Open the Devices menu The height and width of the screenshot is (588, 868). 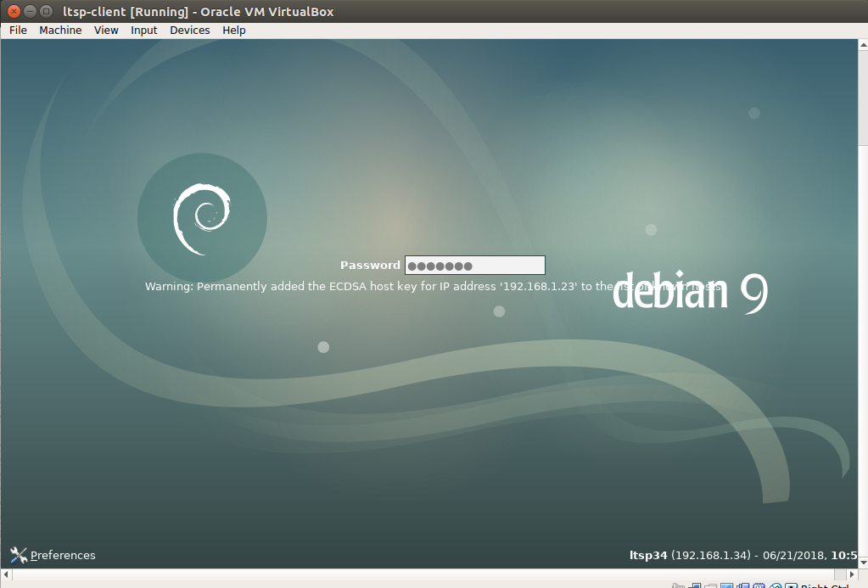(190, 31)
